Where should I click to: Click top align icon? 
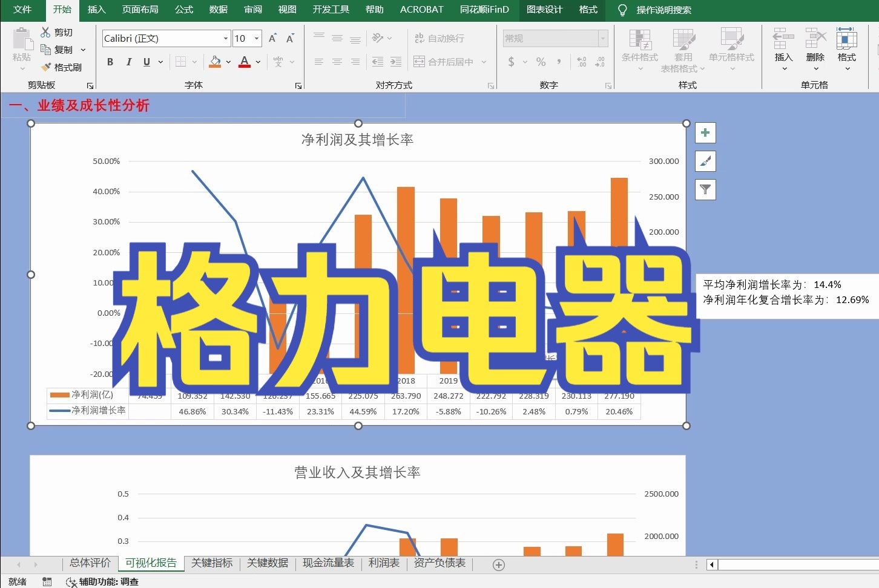[319, 38]
